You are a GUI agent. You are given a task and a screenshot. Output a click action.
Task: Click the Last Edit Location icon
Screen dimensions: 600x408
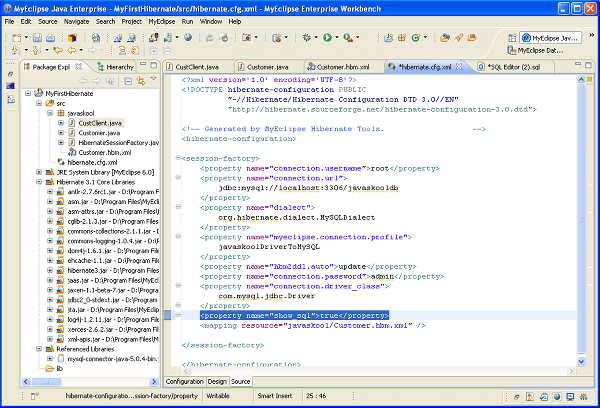(58, 50)
